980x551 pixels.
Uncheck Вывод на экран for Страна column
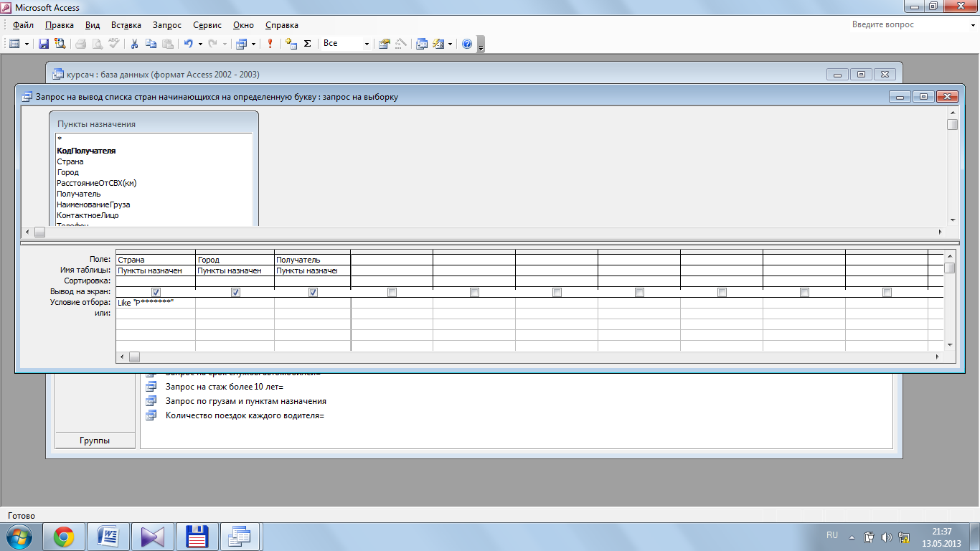click(x=156, y=292)
